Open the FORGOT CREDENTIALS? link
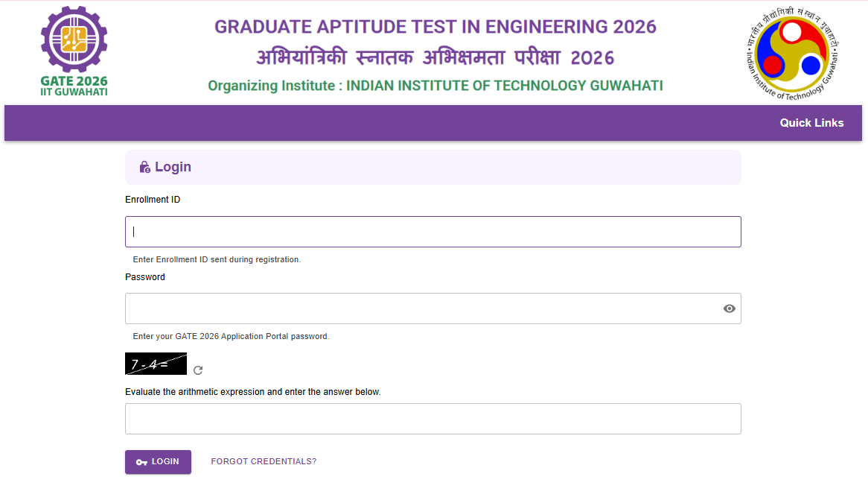Viewport: 868px width, 500px height. pyautogui.click(x=263, y=461)
